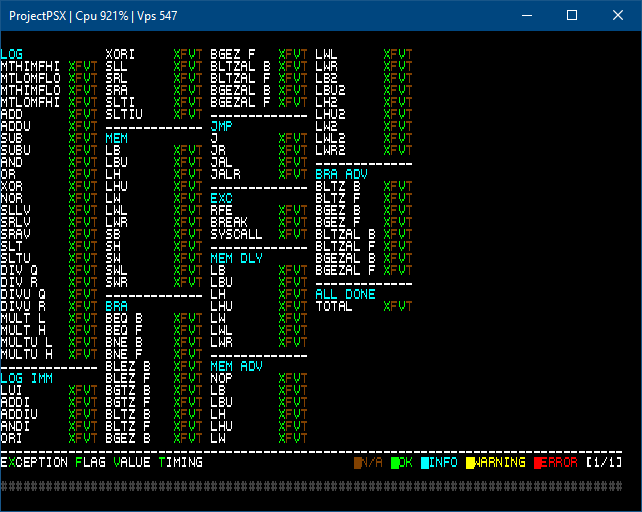This screenshot has height=512, width=642.
Task: Click the [1/1] page indicator
Action: click(604, 463)
